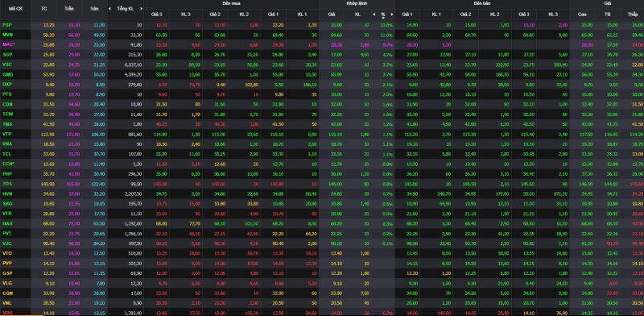Image resolution: width=644 pixels, height=316 pixels.
Task: Click left arrow beside % column header
Action: pos(374,14)
